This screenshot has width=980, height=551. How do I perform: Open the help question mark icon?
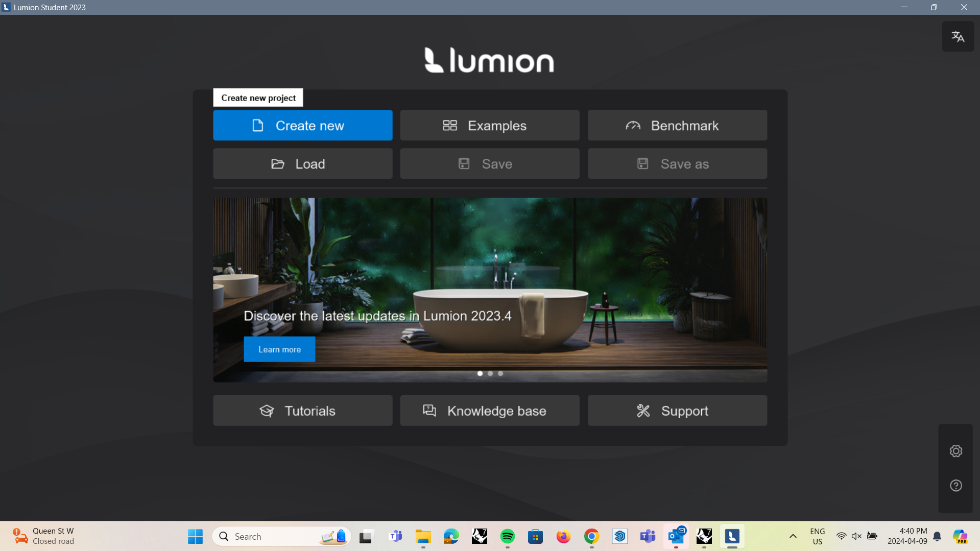pyautogui.click(x=955, y=485)
